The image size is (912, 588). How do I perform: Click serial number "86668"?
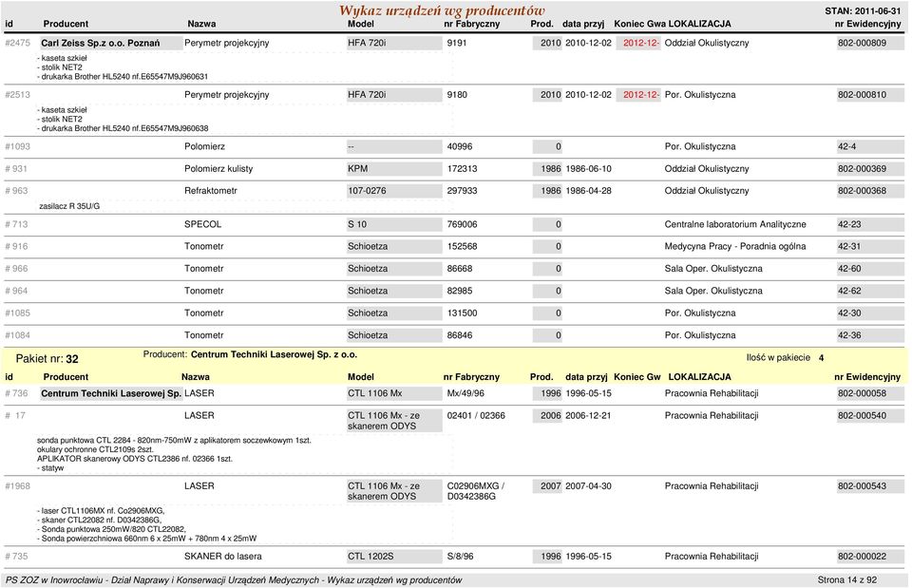[x=460, y=269]
